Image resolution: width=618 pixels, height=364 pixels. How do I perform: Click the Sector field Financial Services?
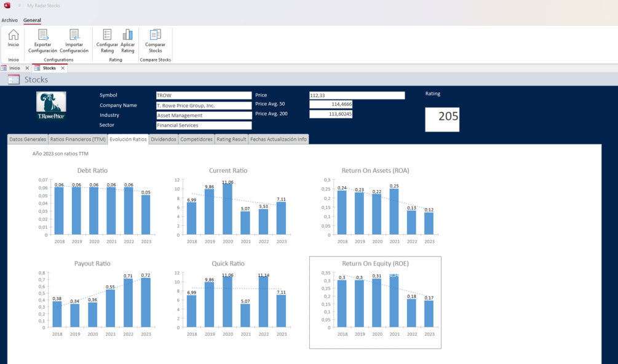coord(204,125)
